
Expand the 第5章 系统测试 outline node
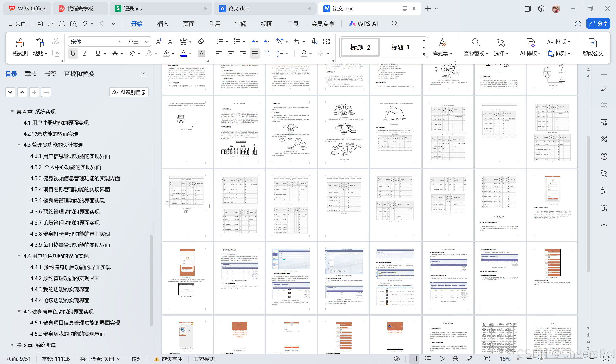coord(12,345)
